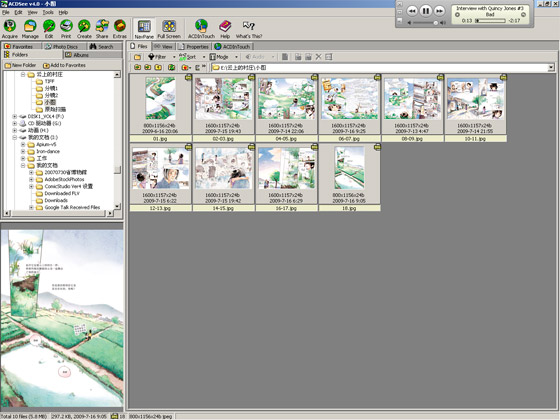Click the Filter funnel button
560x420 pixels.
pos(158,57)
